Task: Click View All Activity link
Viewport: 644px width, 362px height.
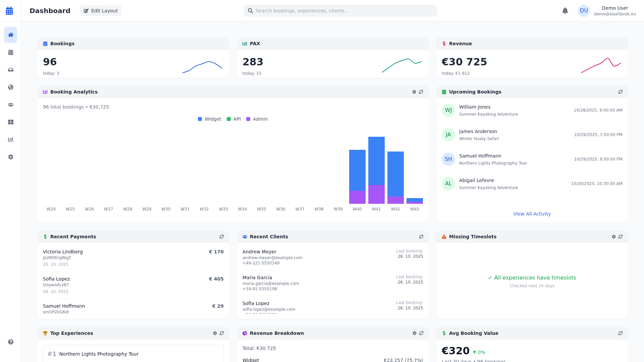Action: point(532,214)
